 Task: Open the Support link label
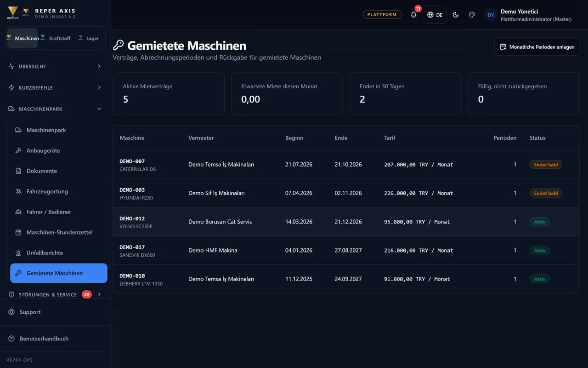[30, 312]
